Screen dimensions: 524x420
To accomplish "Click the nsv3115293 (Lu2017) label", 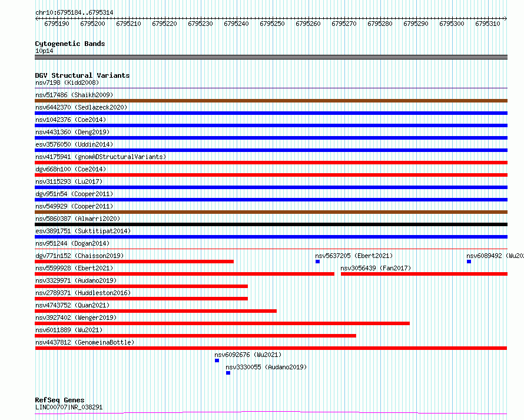I will [x=69, y=181].
